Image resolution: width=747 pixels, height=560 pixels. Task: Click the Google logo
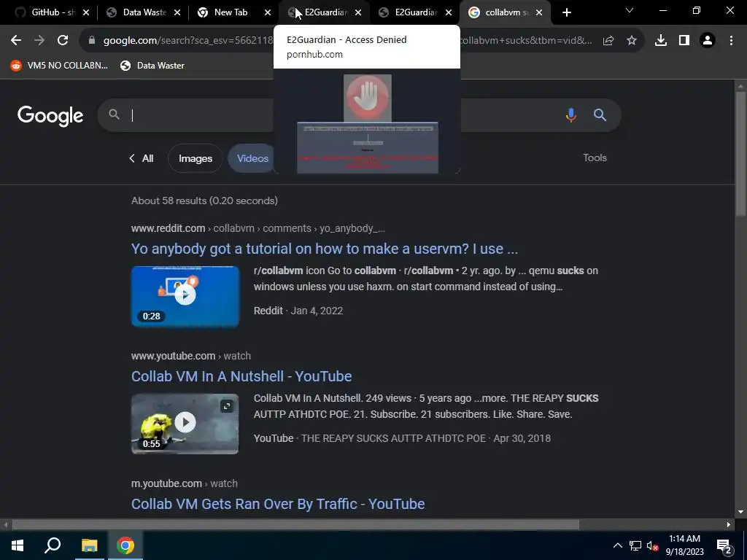click(50, 116)
